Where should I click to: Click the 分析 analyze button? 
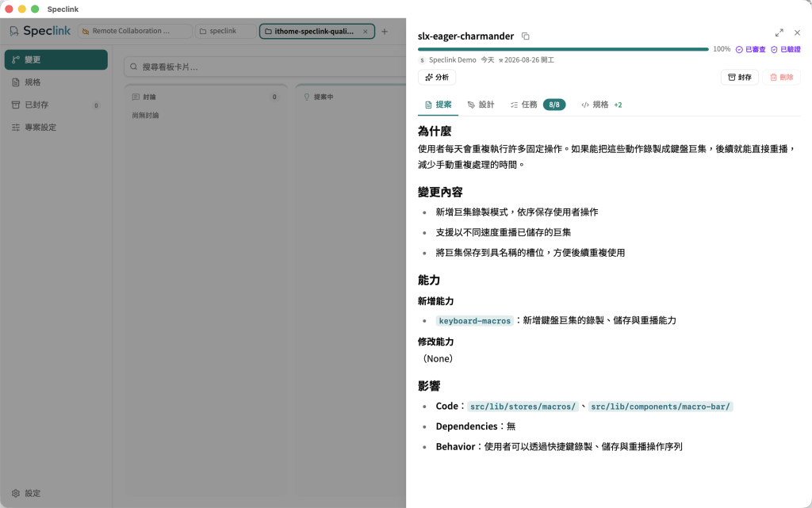coord(437,77)
